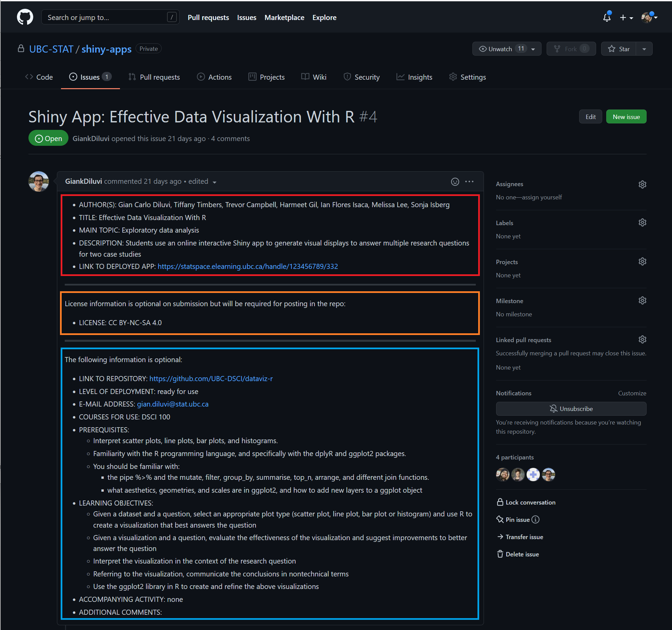Screen dimensions: 672x630
Task: Click Delete issue
Action: [518, 554]
